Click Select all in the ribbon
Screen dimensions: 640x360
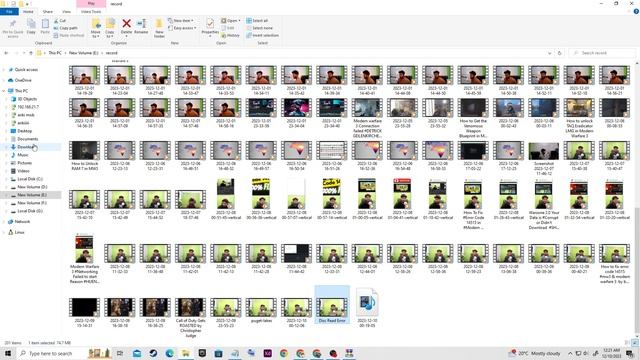pos(257,20)
